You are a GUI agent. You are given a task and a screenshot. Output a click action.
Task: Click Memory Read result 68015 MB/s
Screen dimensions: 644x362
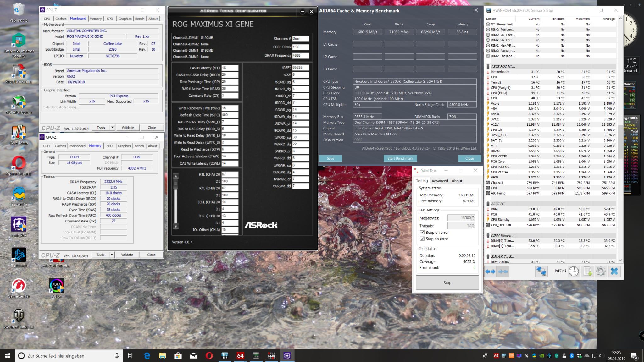point(367,32)
